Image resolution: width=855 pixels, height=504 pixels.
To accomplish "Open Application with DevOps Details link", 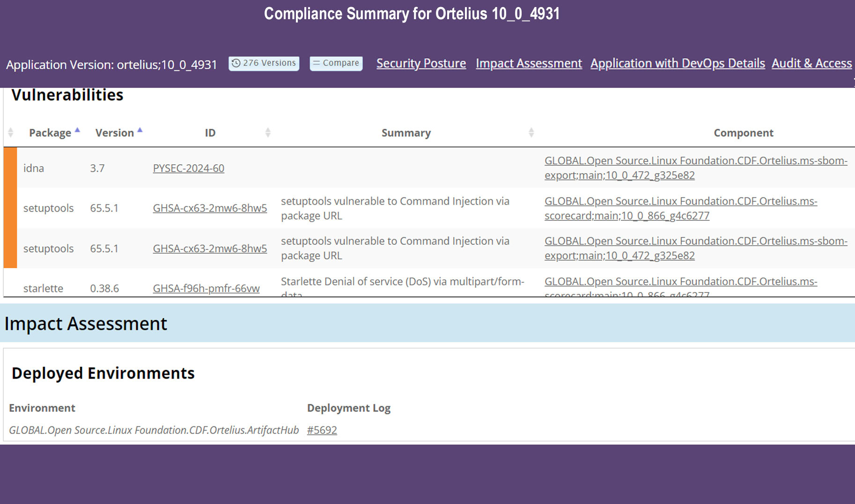I will point(677,63).
